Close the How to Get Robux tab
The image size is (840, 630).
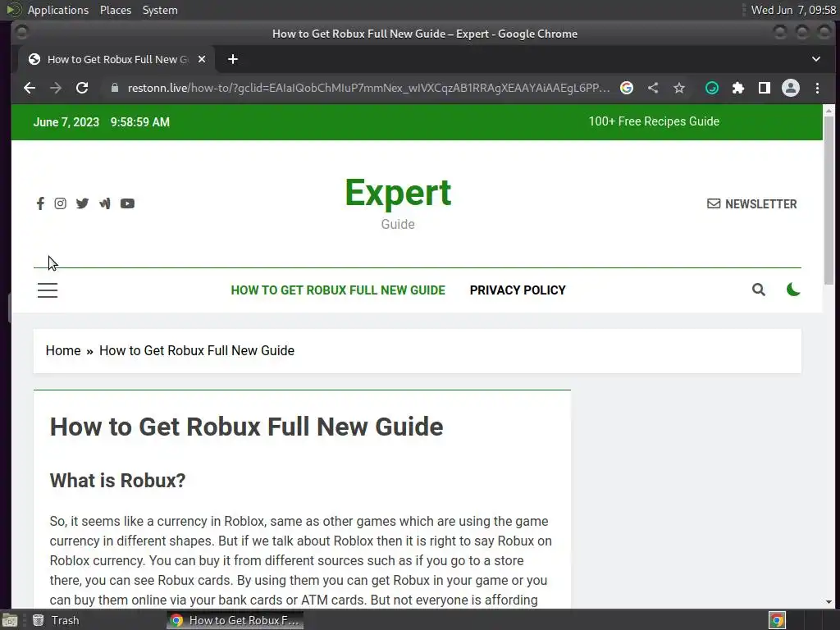coord(202,59)
